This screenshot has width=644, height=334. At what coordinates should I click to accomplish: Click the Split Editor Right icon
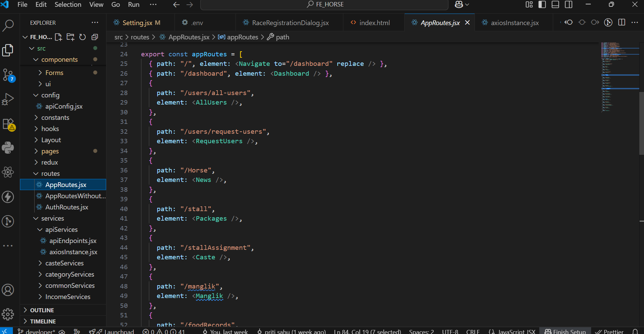pos(622,22)
